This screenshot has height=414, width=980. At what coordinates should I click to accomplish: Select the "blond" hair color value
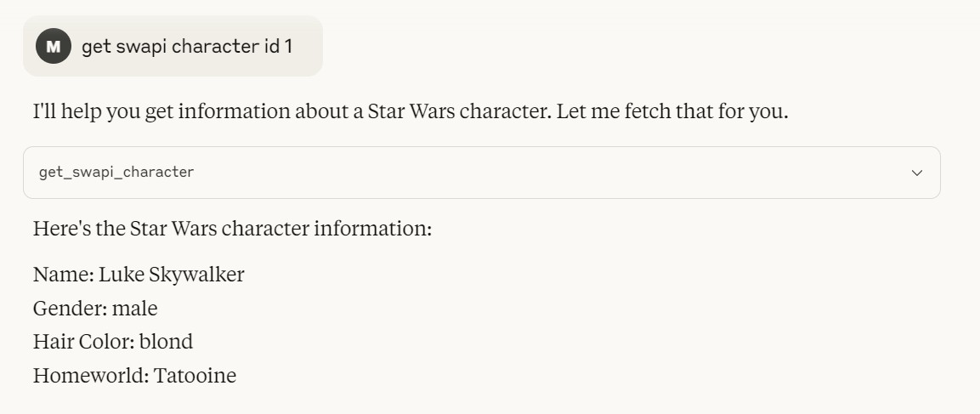pos(167,342)
